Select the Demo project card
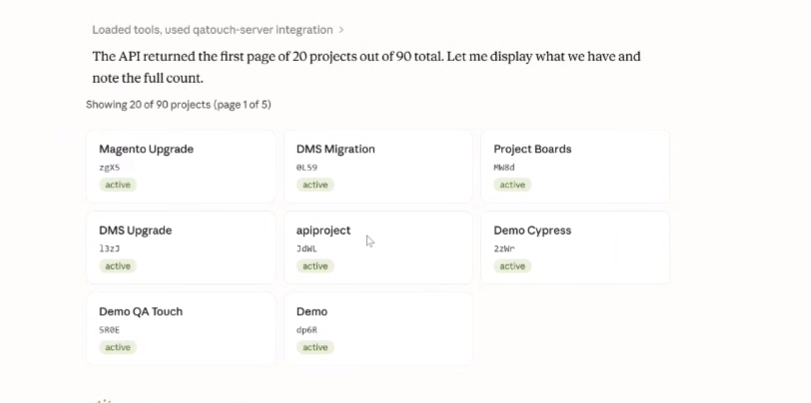 coord(378,329)
